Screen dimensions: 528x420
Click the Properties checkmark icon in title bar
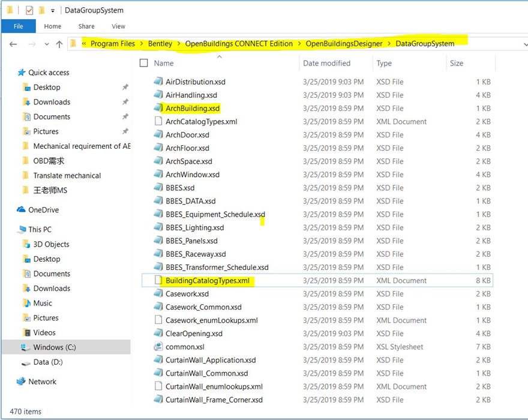click(29, 10)
